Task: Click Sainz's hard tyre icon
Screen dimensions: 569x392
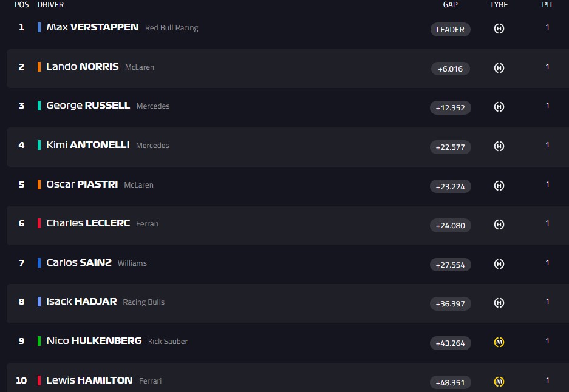Action: (499, 264)
